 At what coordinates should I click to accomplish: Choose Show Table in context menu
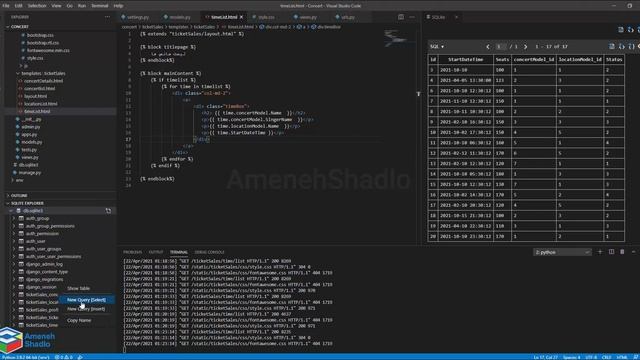click(78, 288)
